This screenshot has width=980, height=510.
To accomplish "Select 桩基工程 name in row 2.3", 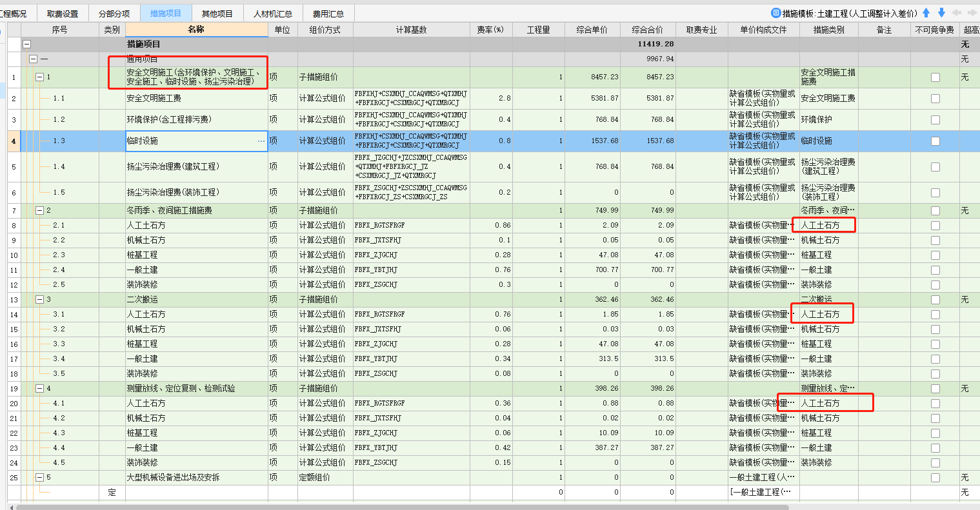I will point(197,255).
